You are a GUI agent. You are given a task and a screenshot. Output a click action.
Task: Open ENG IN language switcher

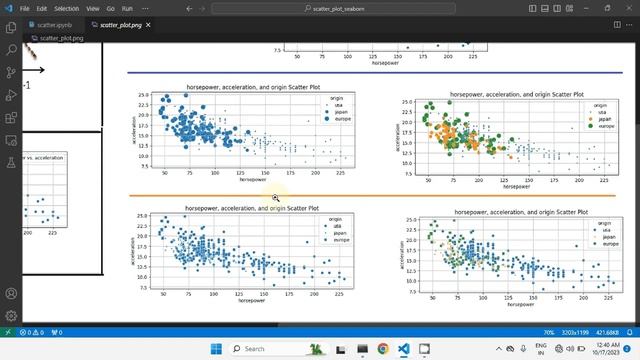pyautogui.click(x=541, y=349)
